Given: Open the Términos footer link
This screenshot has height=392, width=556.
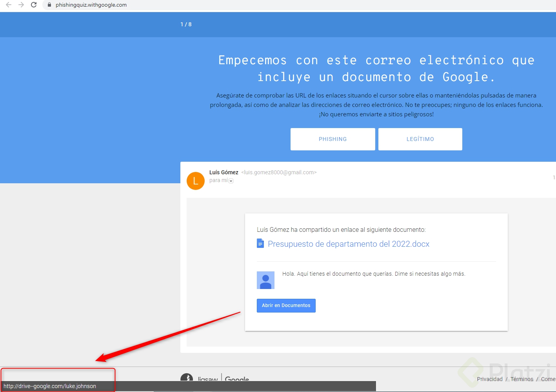Looking at the screenshot, I should [x=522, y=379].
